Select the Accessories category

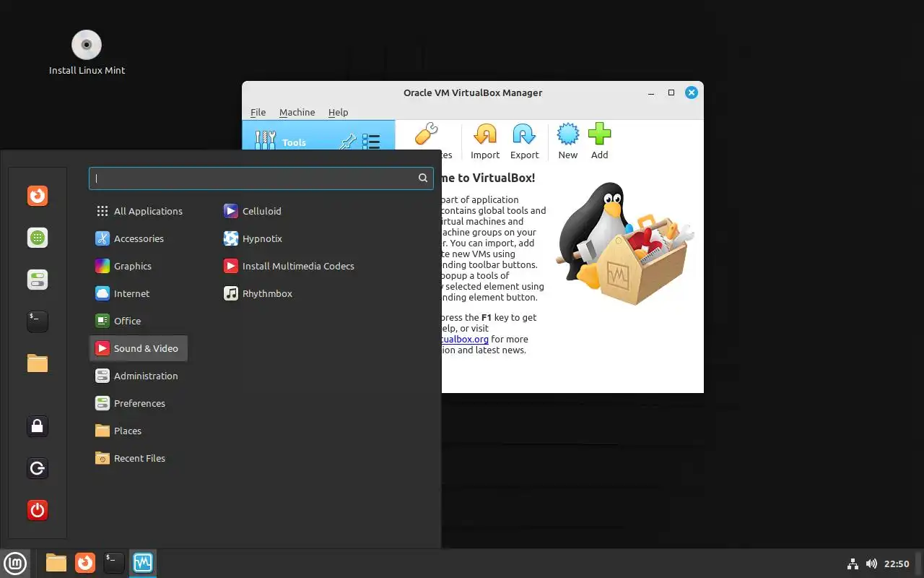139,238
